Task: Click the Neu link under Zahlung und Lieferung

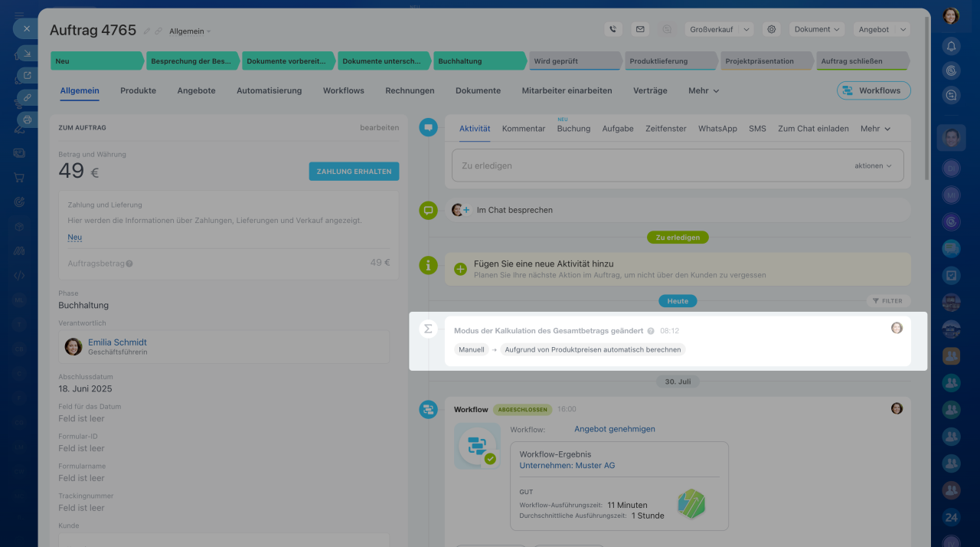Action: tap(74, 237)
